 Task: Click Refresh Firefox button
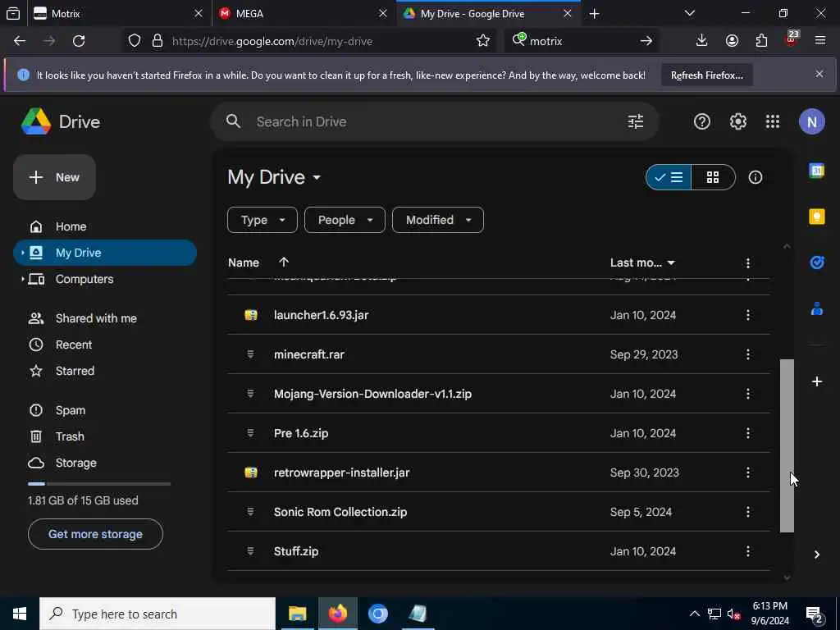tap(706, 75)
